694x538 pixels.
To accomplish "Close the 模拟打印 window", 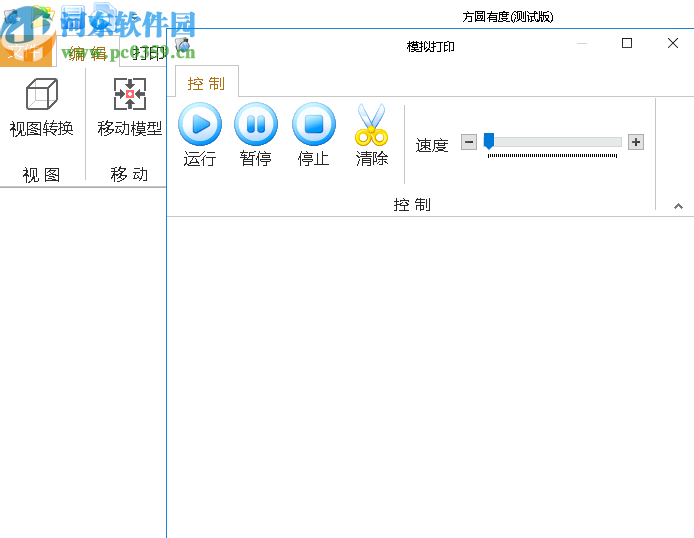I will [x=673, y=43].
